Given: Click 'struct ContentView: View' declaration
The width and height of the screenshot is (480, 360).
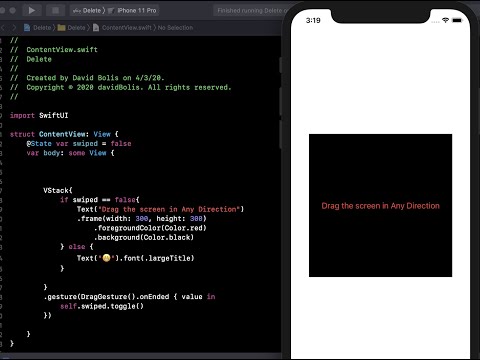Looking at the screenshot, I should [x=64, y=134].
